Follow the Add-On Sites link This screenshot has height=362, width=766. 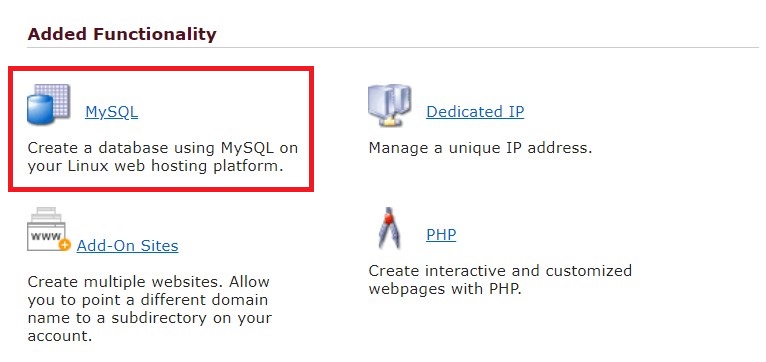point(128,245)
